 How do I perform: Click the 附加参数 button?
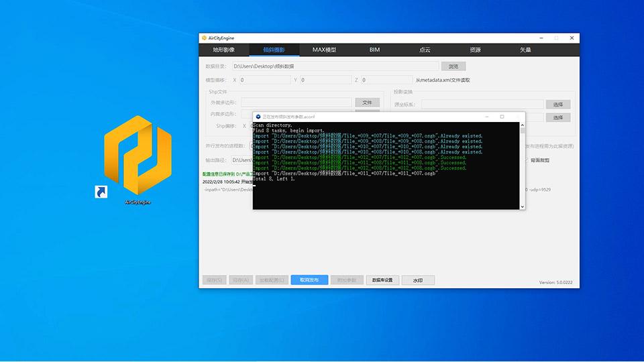347,280
